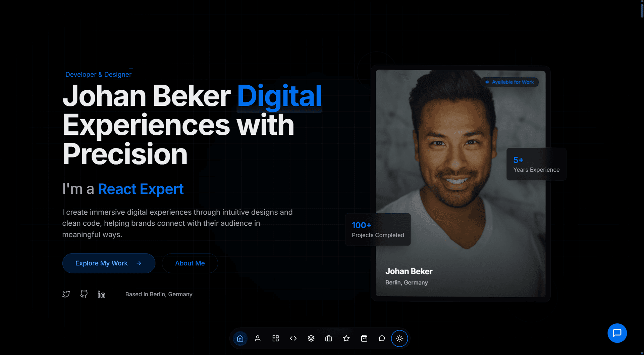The width and height of the screenshot is (644, 355).
Task: Open the shopping bag icon in dock
Action: pyautogui.click(x=364, y=338)
